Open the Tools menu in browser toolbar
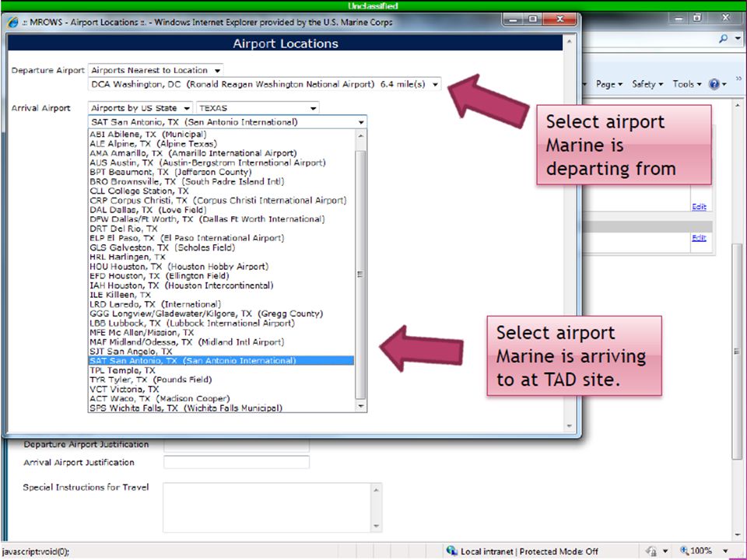This screenshot has width=747, height=560. click(686, 84)
